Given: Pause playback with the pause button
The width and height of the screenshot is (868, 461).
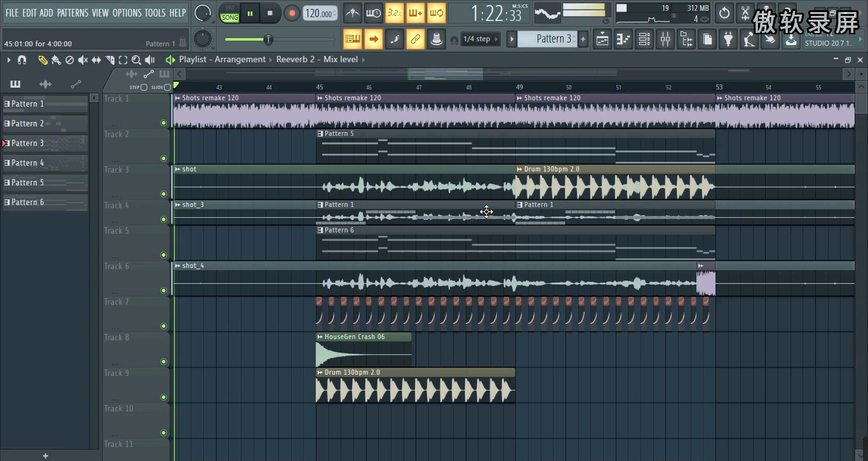Looking at the screenshot, I should click(250, 13).
